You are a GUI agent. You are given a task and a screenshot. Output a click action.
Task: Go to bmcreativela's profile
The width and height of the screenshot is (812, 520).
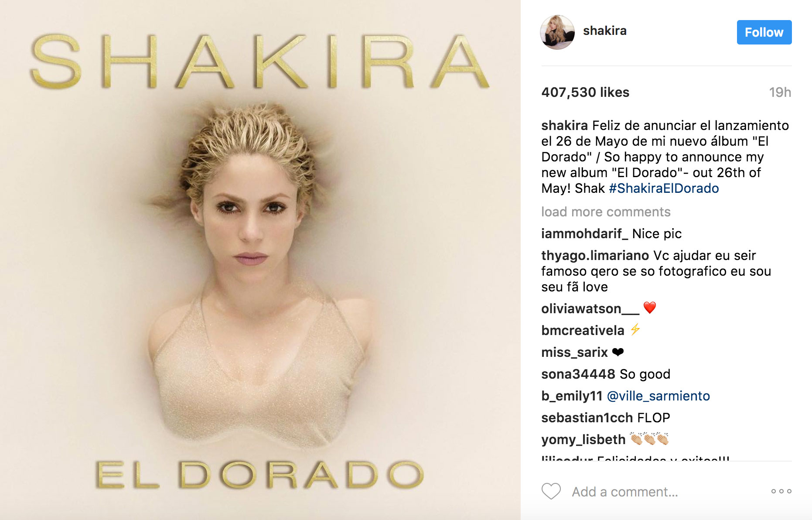583,331
